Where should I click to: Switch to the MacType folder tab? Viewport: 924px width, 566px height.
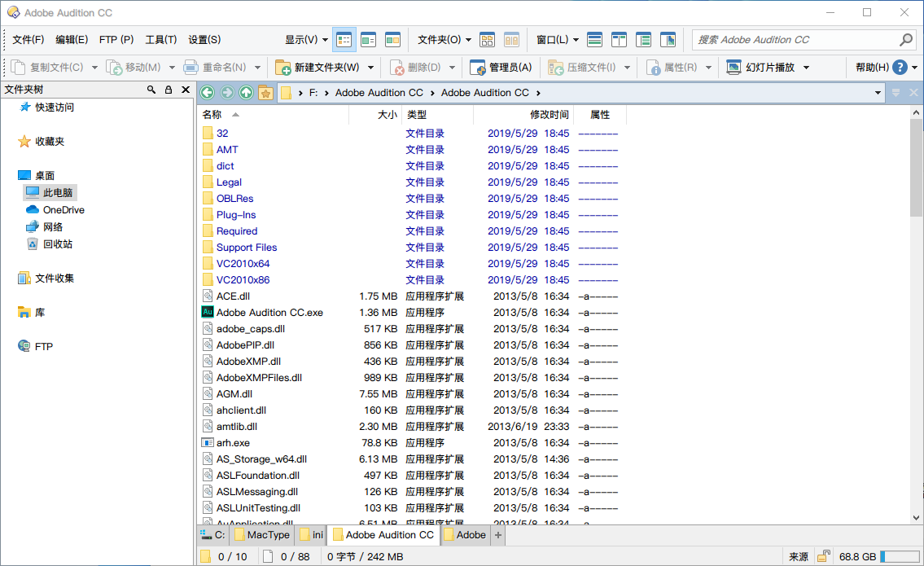pyautogui.click(x=261, y=535)
